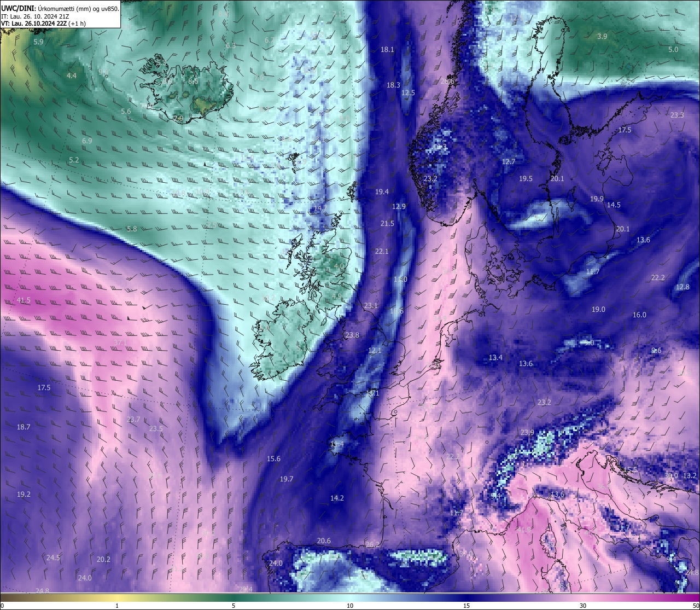Click the valid time line "VT: Lau. 26.10.2024 22Z (+1 h)"
Screen dimensions: 700x610
tap(43, 24)
